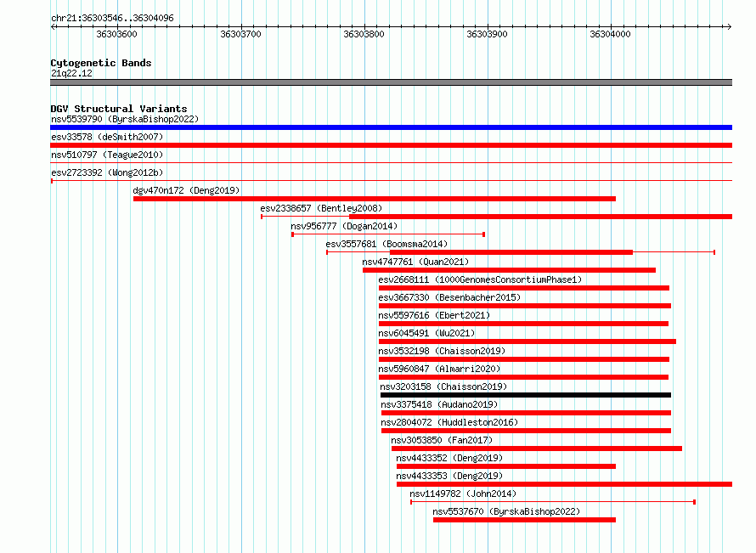Viewport: 756px width, 553px height.
Task: Click esv3667330 (Besenbacher2015) label
Action: coord(450,297)
